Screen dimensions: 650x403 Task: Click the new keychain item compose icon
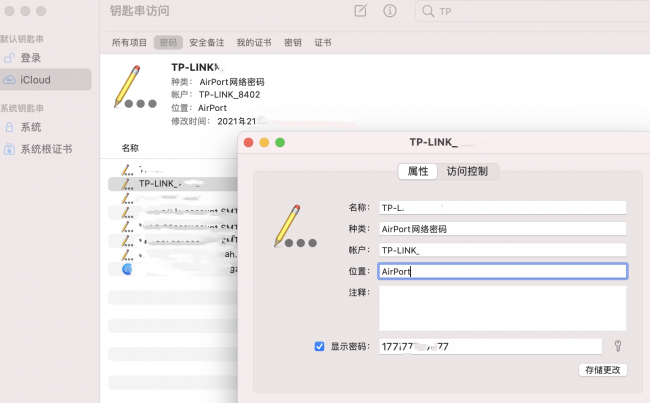pos(360,11)
